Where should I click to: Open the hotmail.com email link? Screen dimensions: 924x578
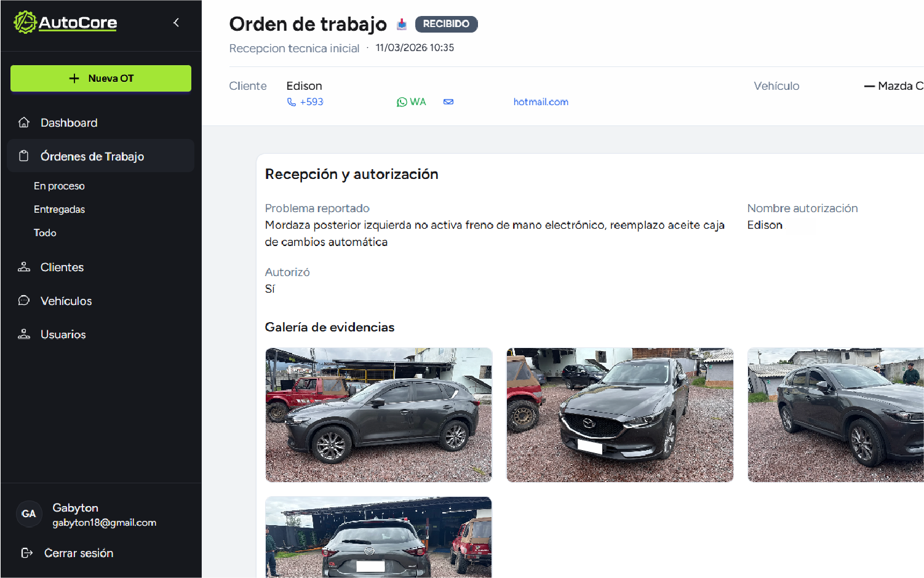[541, 102]
